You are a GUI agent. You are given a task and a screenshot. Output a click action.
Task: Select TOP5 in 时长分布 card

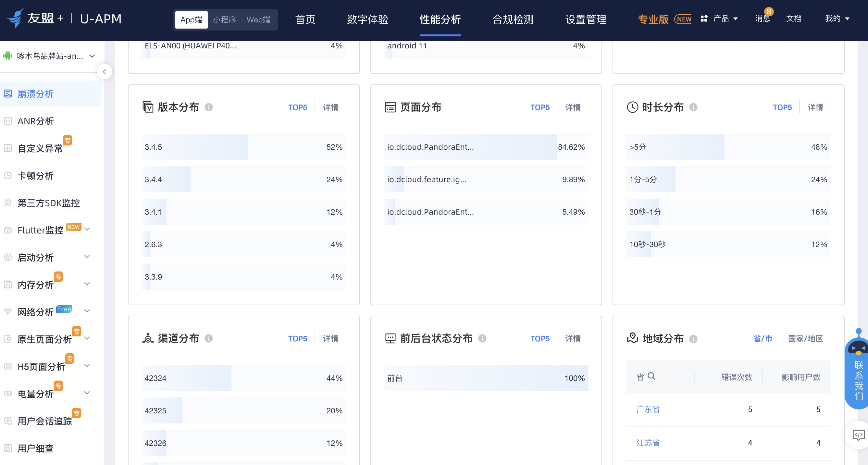[782, 107]
